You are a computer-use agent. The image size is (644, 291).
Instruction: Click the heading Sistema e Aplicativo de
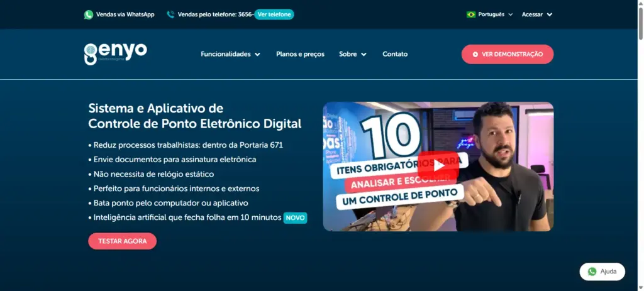pyautogui.click(x=156, y=108)
